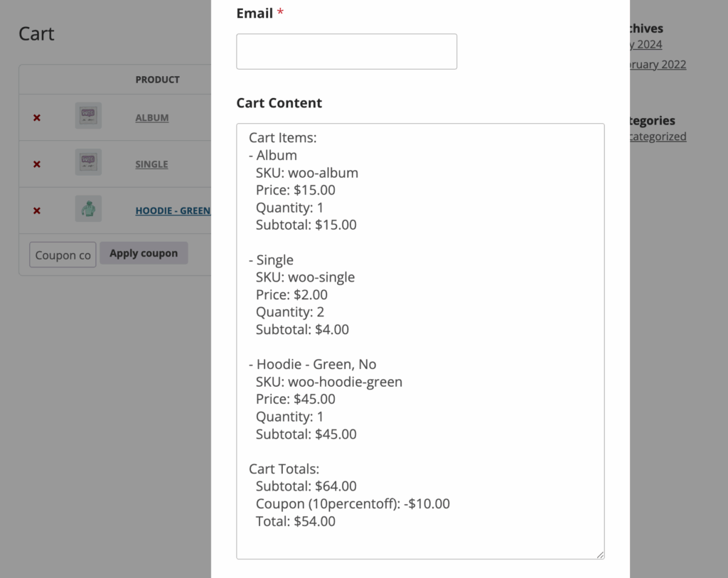Image resolution: width=728 pixels, height=578 pixels.
Task: Click the PRODUCT column header
Action: (157, 80)
